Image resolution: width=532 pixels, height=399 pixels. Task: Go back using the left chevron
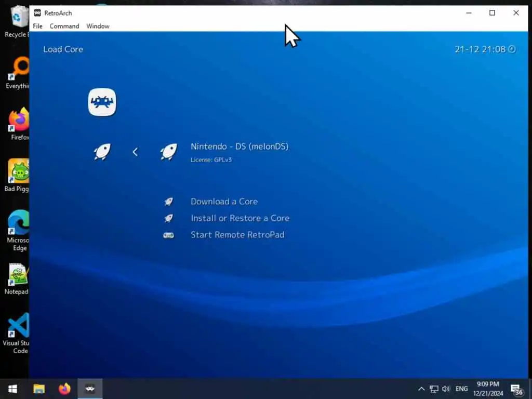click(135, 152)
